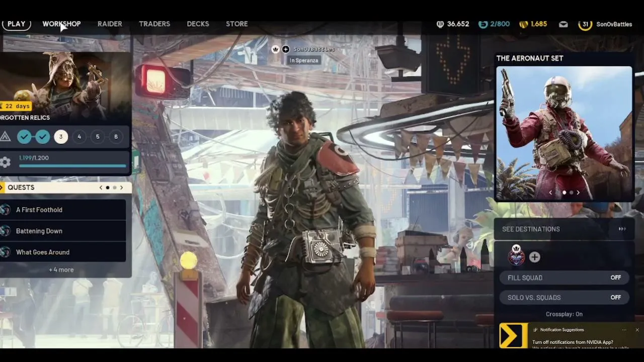Image resolution: width=644 pixels, height=362 pixels.
Task: Open the Play tab
Action: click(17, 24)
